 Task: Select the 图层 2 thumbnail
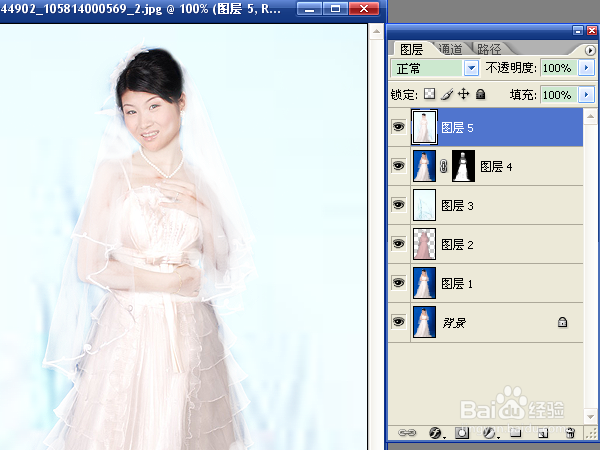click(424, 244)
